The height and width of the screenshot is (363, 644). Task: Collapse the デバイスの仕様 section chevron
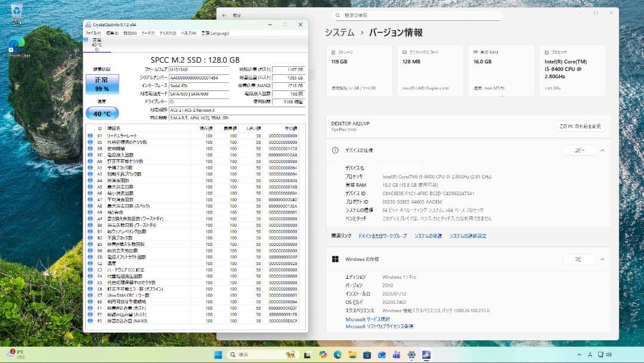click(x=602, y=150)
